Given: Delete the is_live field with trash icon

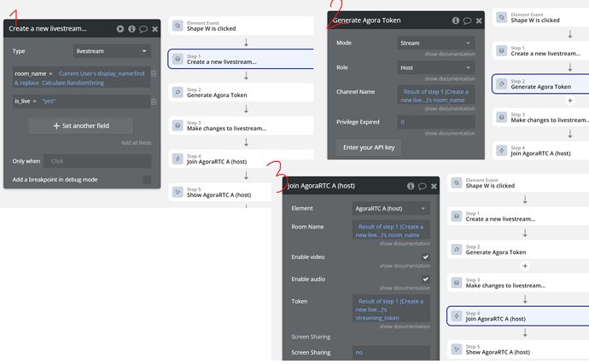Looking at the screenshot, I should [x=154, y=101].
